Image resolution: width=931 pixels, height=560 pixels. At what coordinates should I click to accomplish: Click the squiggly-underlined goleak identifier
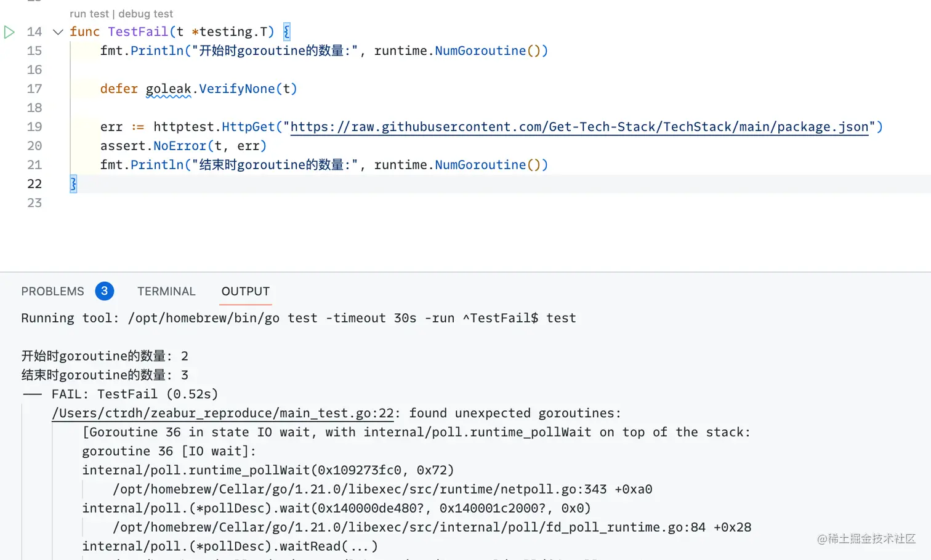tap(168, 89)
